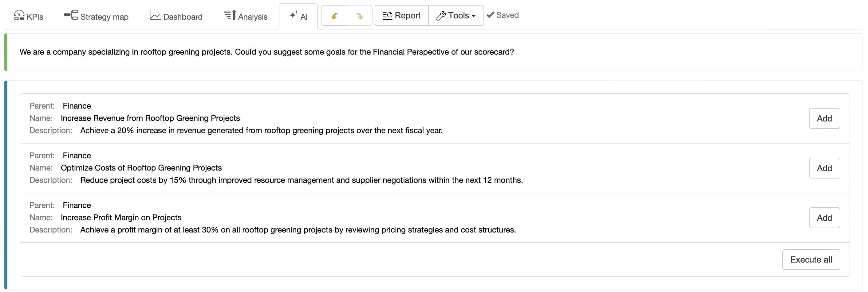This screenshot has height=292, width=868.
Task: Click the AI sparkle icon
Action: (294, 15)
